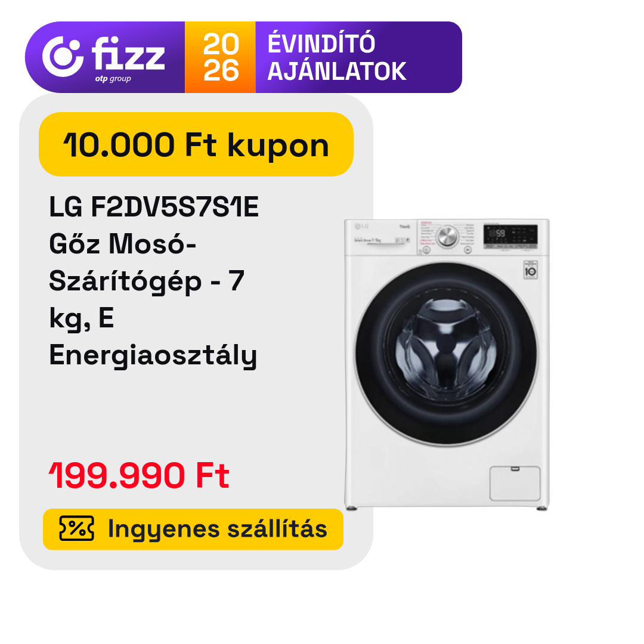Click the Gőz Mosó- description line

[x=123, y=244]
